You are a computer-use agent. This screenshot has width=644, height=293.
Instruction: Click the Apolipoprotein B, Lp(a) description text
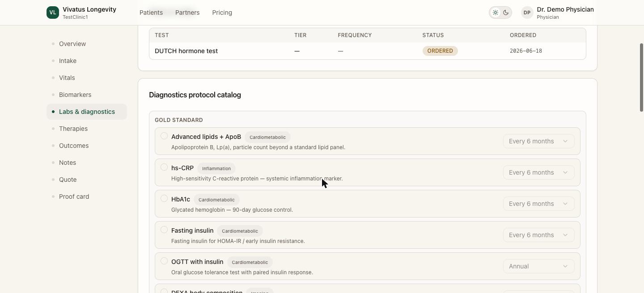coord(258,147)
